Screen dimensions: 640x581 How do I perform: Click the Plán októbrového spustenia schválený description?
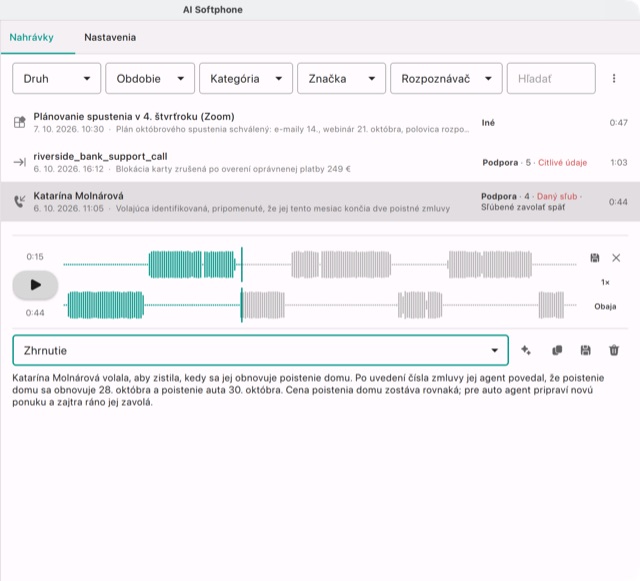pos(292,129)
